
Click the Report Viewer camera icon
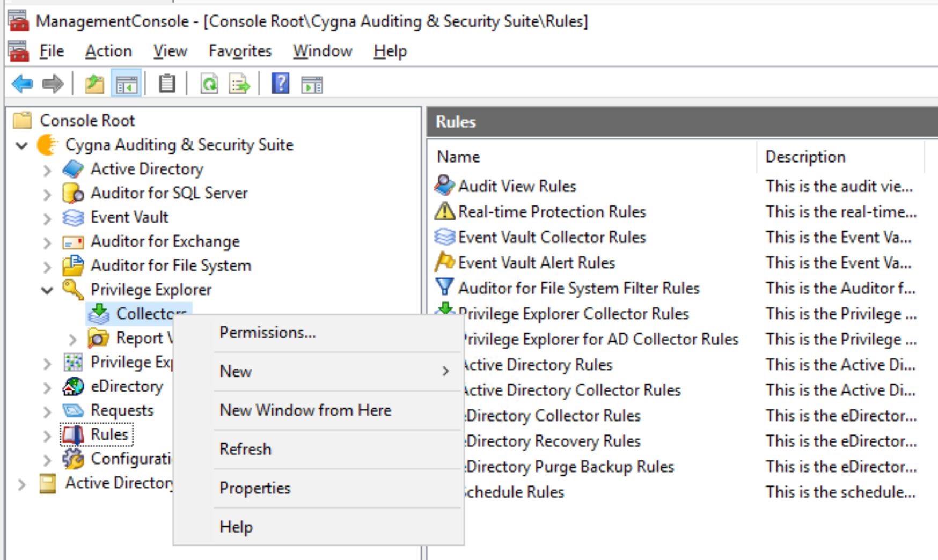[x=98, y=338]
